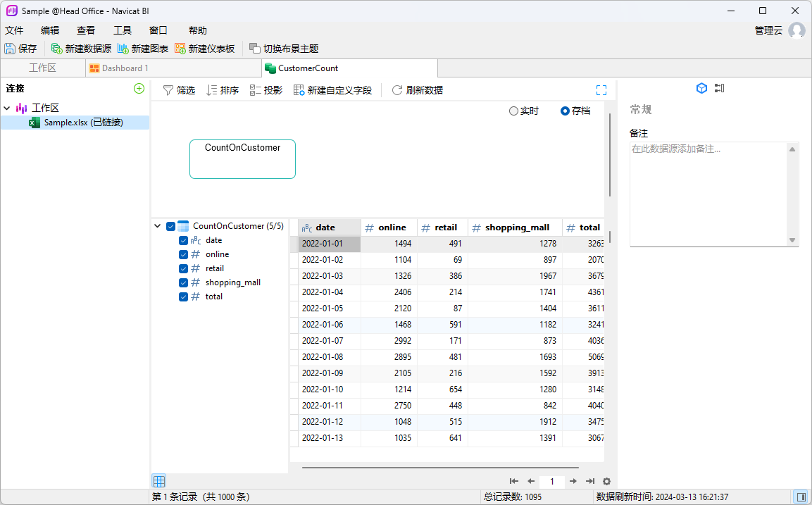The width and height of the screenshot is (812, 505).
Task: Refresh data (刷新数据)
Action: 418,90
